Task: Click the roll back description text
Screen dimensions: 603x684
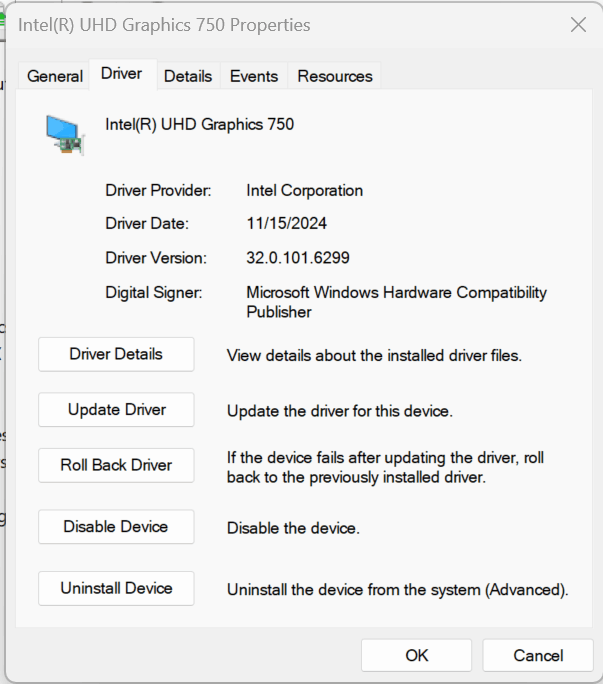Action: (385, 467)
